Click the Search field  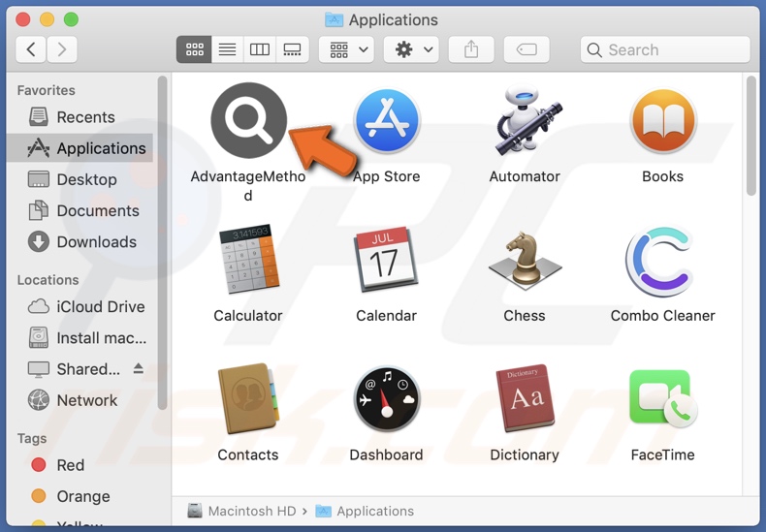pyautogui.click(x=665, y=49)
